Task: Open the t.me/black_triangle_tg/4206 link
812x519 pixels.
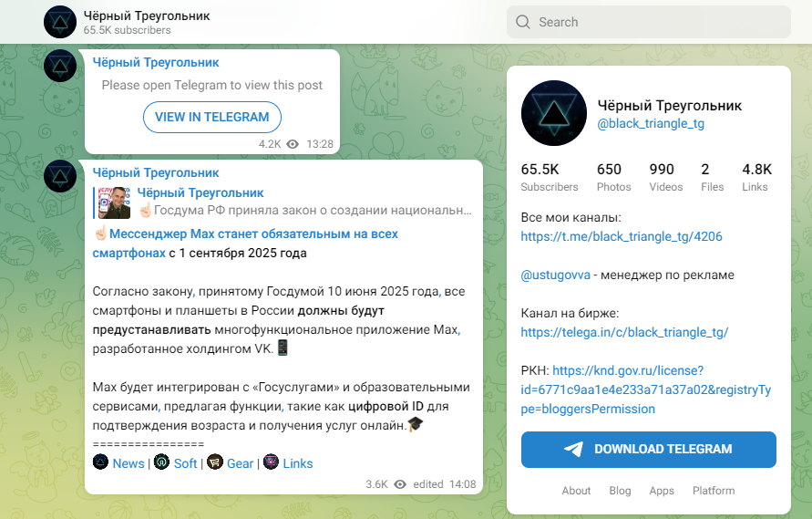Action: (x=622, y=236)
